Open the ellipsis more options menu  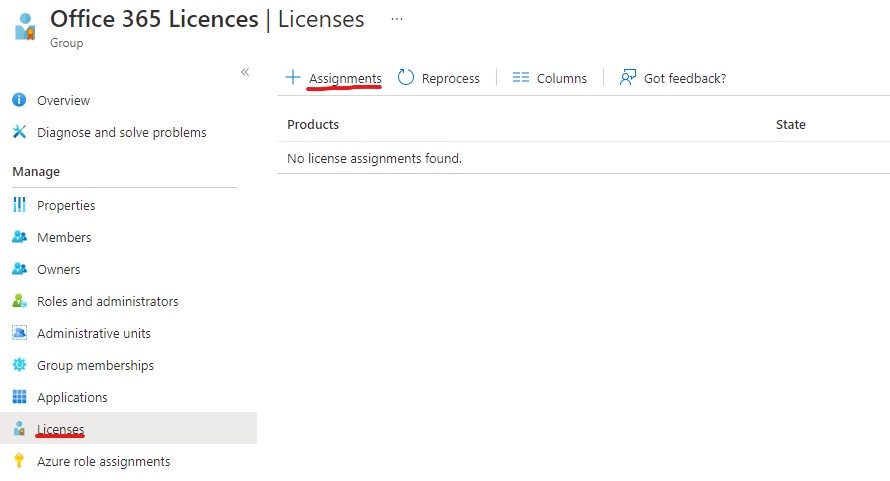click(397, 19)
